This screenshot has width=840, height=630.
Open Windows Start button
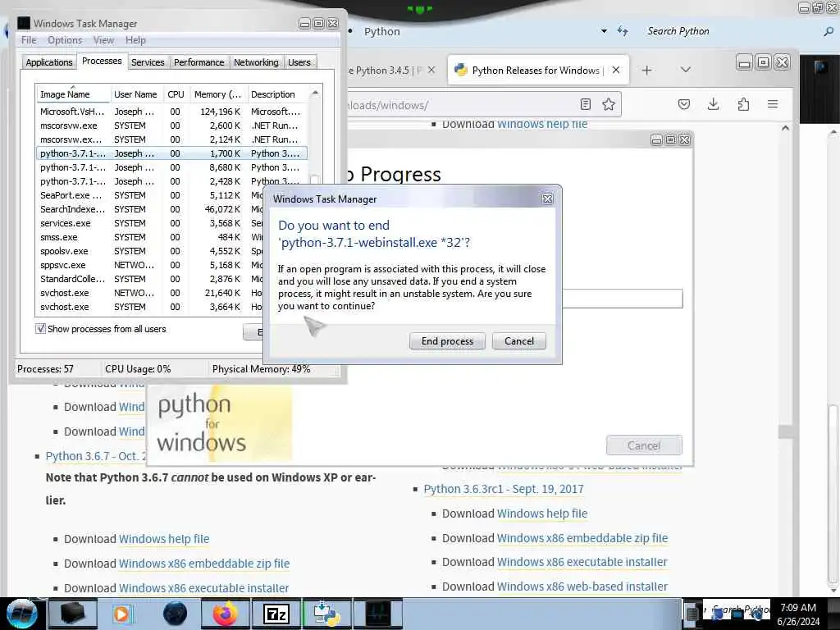pos(21,614)
